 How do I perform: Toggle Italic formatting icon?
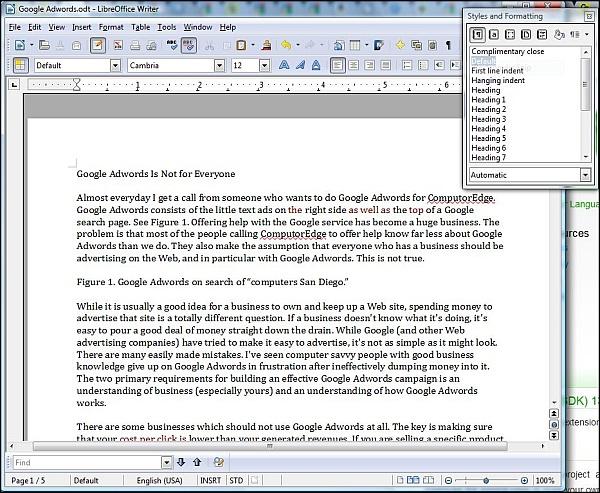click(x=300, y=65)
